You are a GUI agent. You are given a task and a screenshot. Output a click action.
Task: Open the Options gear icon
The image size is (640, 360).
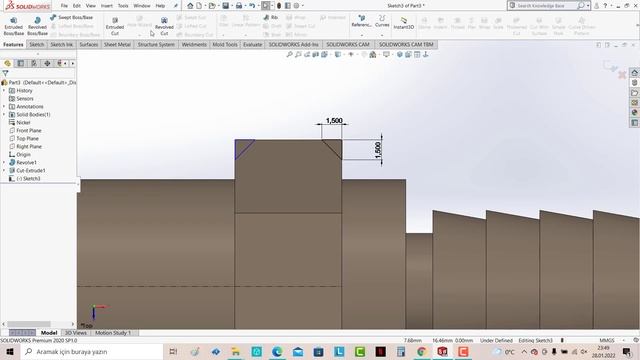(296, 6)
